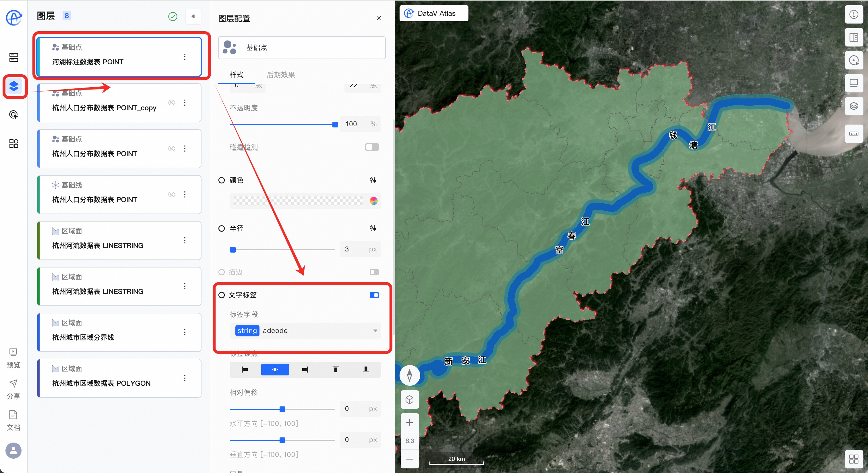This screenshot has height=473, width=868.
Task: Zoom in the map with plus
Action: pos(409,423)
